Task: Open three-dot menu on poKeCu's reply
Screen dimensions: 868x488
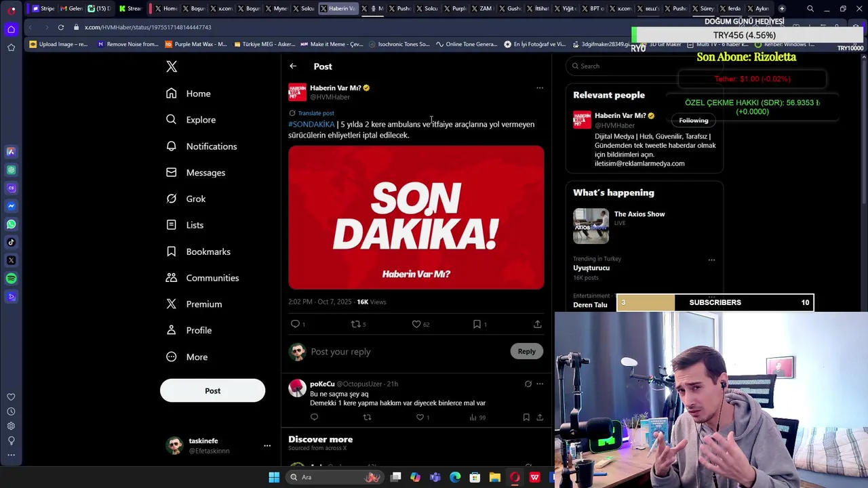Action: 540,384
